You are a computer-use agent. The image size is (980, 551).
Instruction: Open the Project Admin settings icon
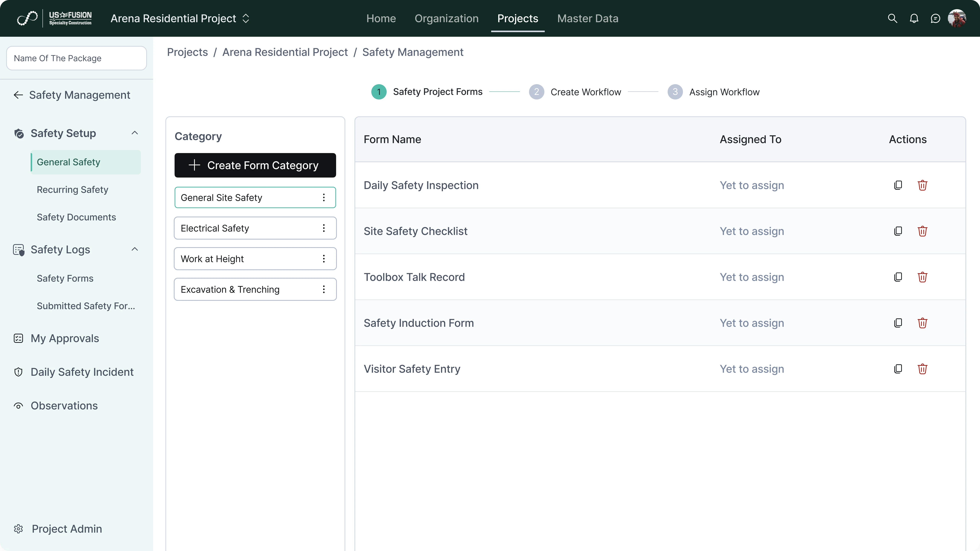pos(18,529)
